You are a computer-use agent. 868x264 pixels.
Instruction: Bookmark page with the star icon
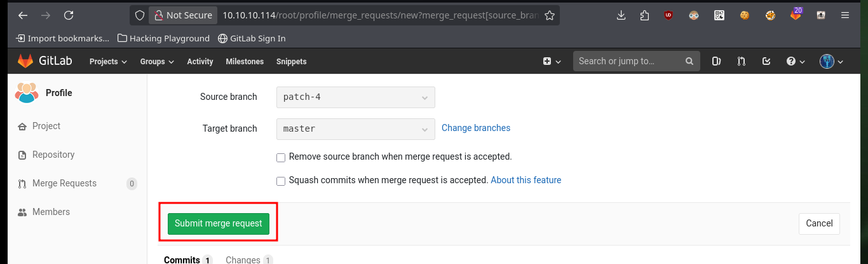click(550, 15)
